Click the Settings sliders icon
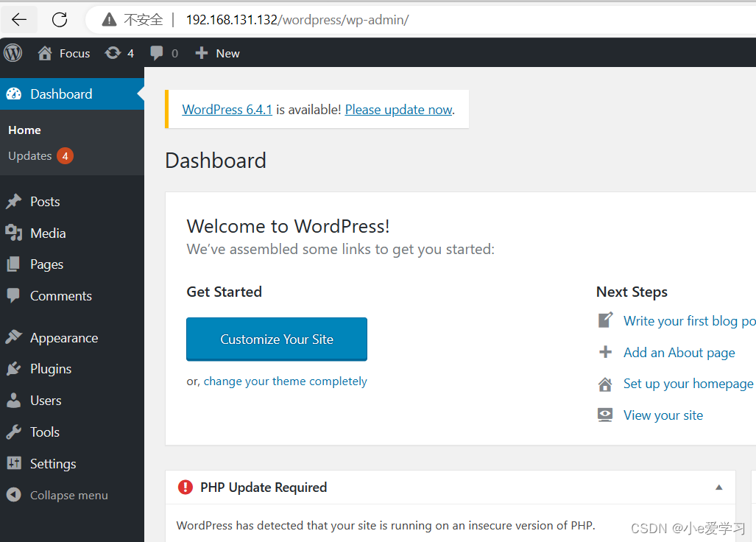 pos(14,463)
